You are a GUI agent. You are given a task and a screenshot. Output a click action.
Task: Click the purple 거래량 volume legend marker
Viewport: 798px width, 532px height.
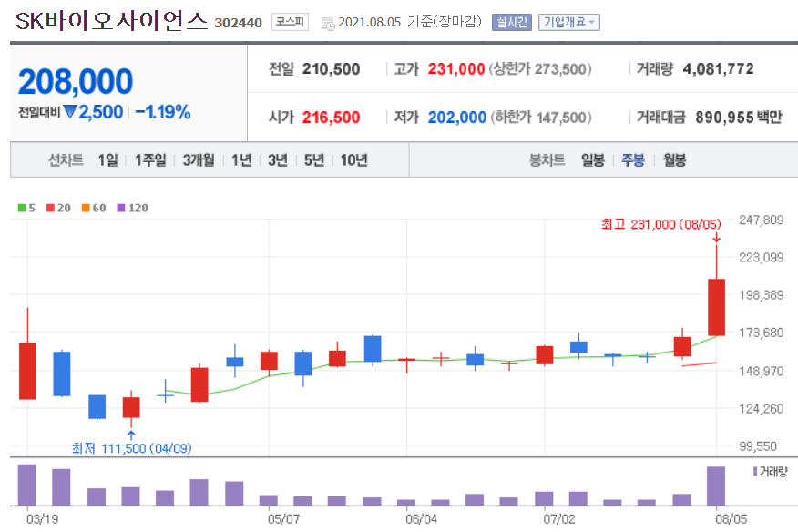point(755,472)
